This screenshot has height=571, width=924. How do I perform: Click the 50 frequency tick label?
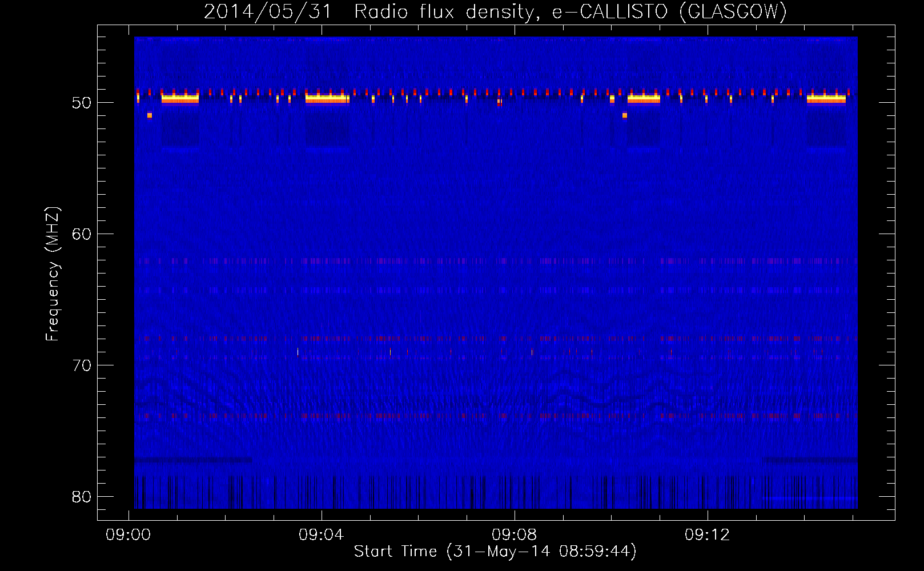[82, 103]
